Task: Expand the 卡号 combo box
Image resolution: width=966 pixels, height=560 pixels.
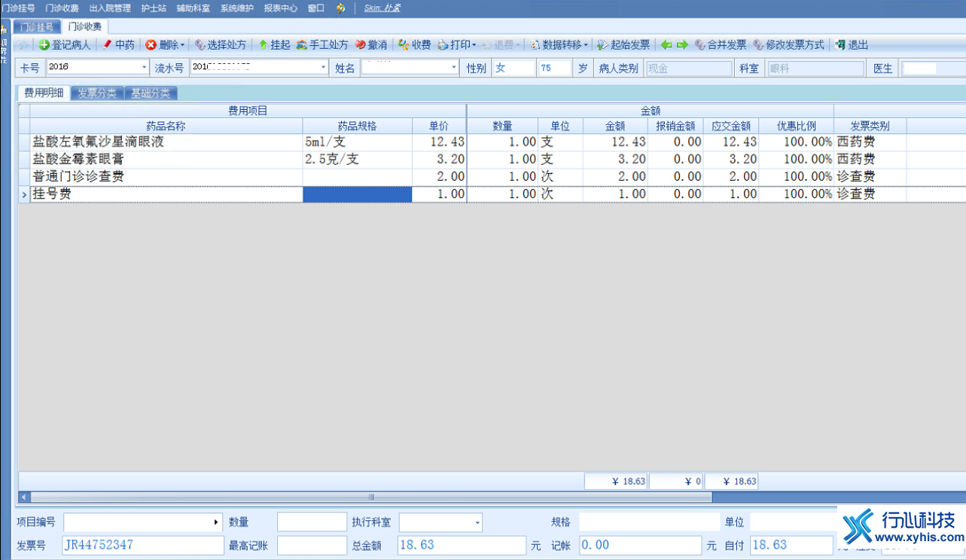Action: pos(145,68)
